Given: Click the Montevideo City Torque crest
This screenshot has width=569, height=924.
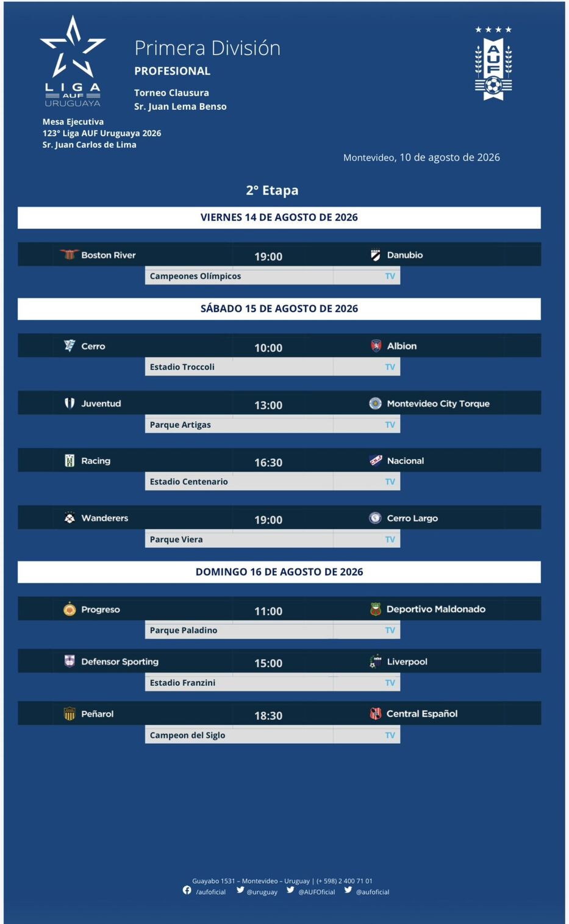Looking at the screenshot, I should click(x=376, y=403).
